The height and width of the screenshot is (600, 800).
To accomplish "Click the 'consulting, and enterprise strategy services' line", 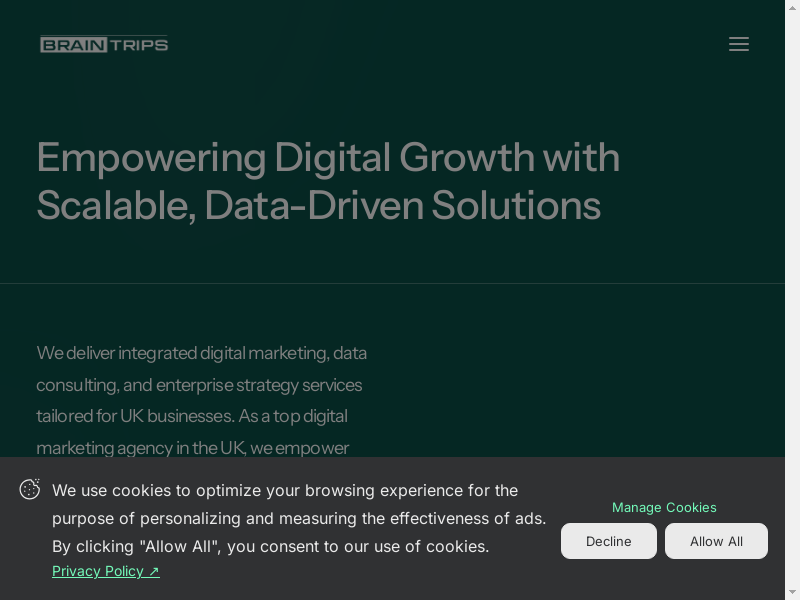I will pos(199,385).
